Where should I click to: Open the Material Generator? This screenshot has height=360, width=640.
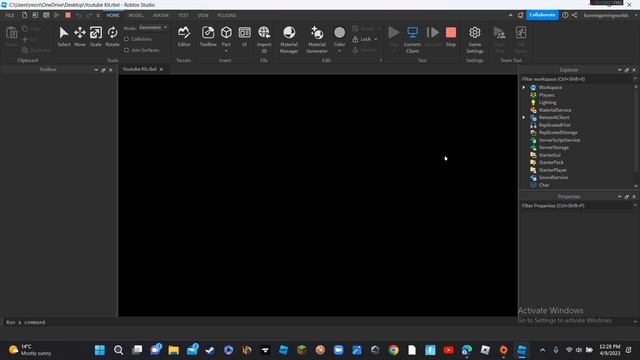[x=317, y=39]
